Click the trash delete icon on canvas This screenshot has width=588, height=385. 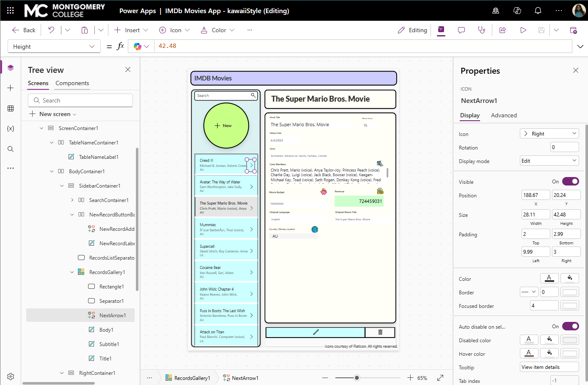point(380,332)
